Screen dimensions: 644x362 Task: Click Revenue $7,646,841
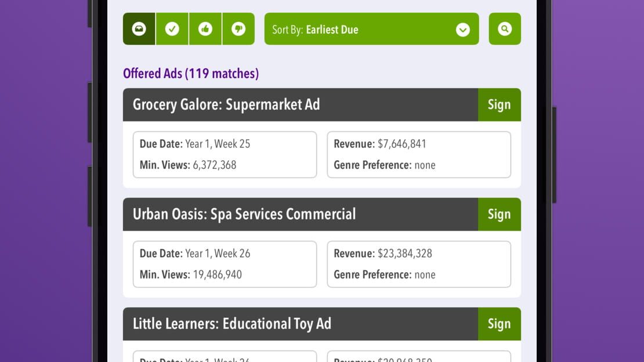380,144
